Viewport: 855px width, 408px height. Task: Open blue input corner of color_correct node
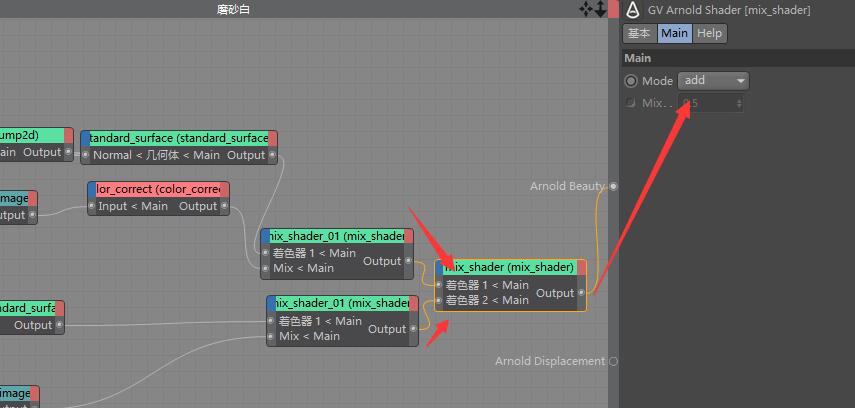(x=92, y=189)
